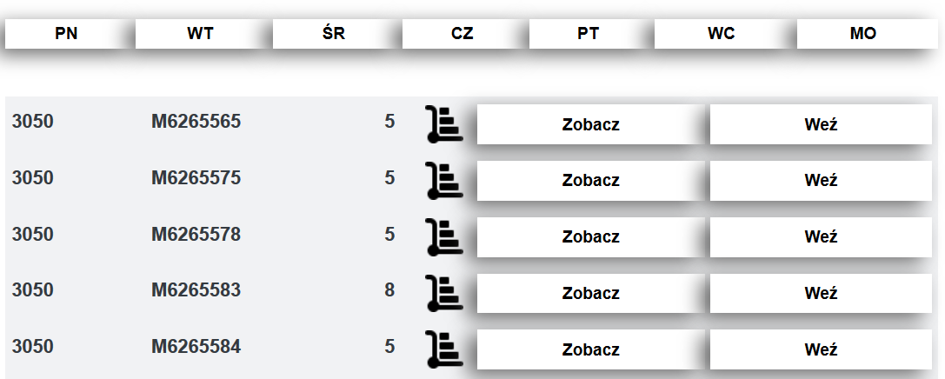Image resolution: width=945 pixels, height=379 pixels.
Task: Click Zobacz for order M6265575
Action: [590, 180]
